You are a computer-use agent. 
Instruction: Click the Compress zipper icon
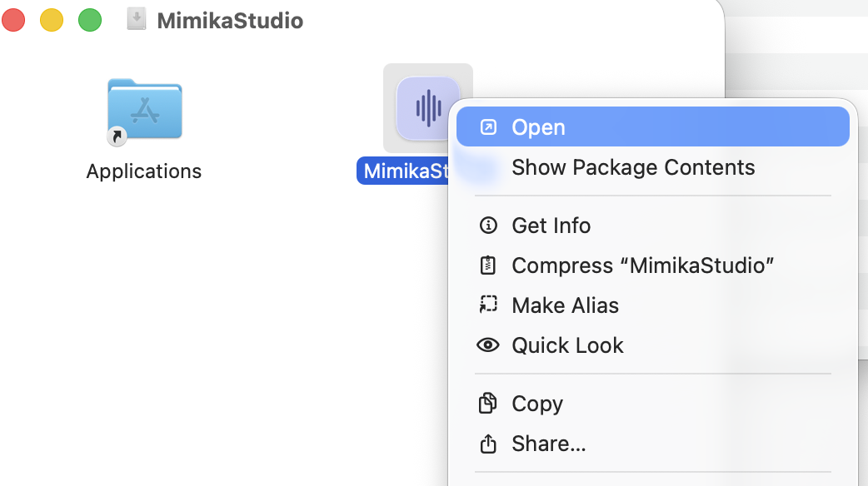(488, 265)
